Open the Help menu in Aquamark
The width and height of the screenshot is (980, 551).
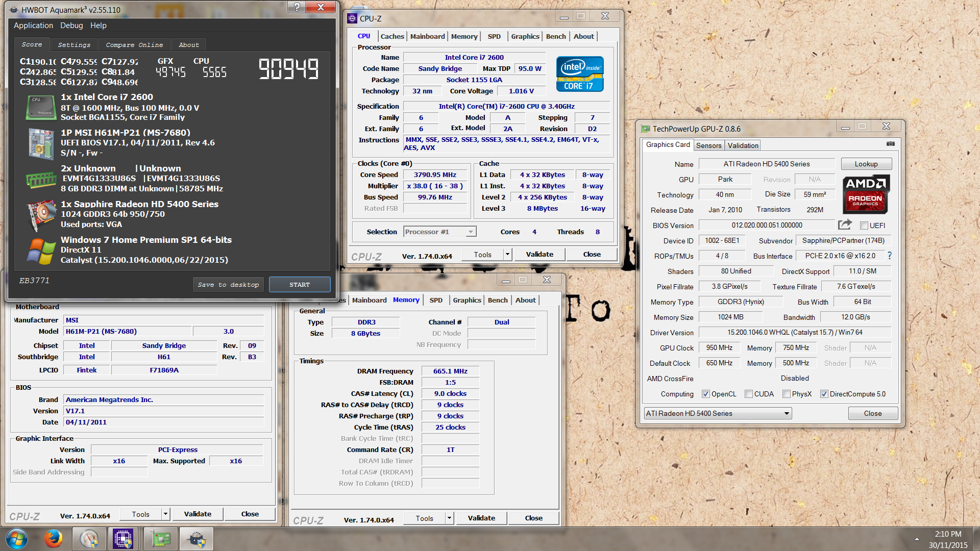click(99, 26)
